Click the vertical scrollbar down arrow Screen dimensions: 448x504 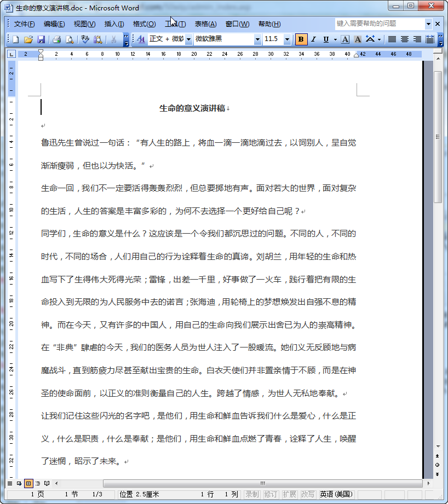438,447
